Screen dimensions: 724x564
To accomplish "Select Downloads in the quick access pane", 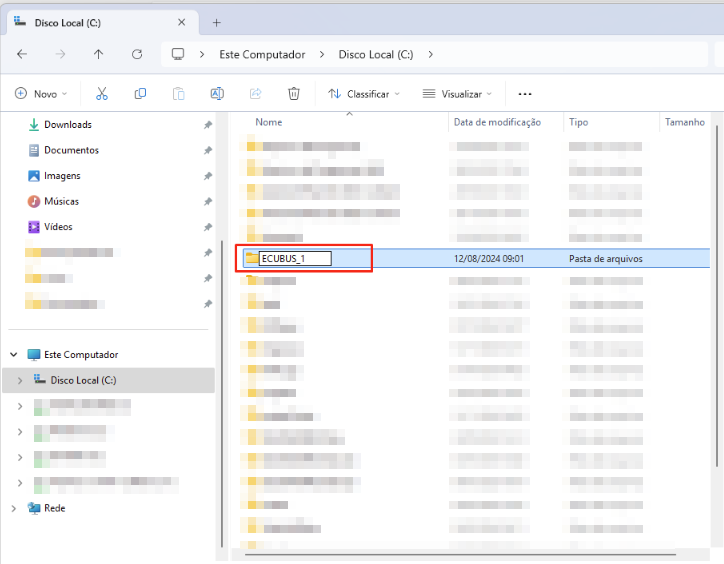I will [x=67, y=125].
